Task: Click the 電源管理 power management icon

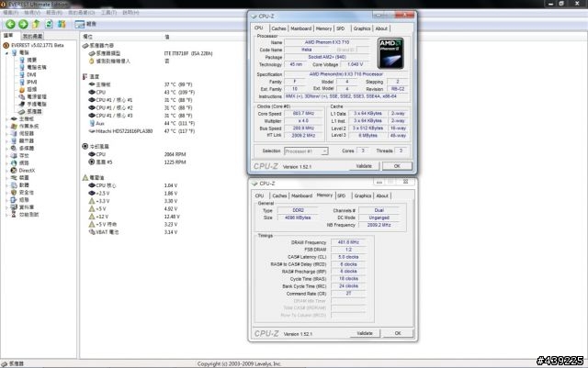Action: [22, 96]
